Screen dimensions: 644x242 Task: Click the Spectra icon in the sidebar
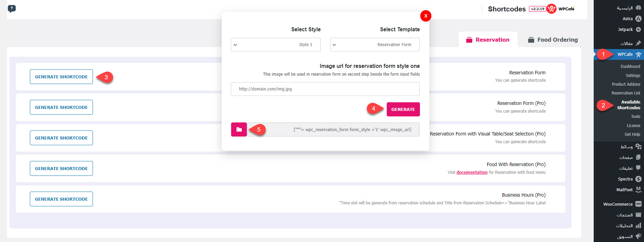pyautogui.click(x=638, y=179)
